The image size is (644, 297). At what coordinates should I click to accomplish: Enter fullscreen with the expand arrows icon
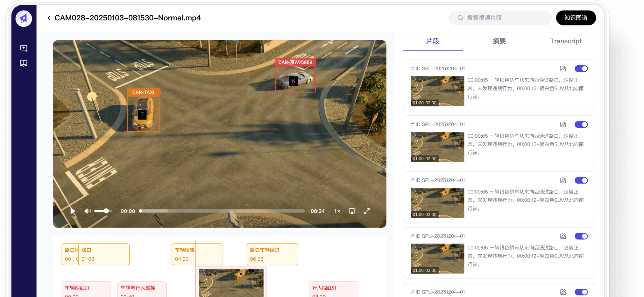pyautogui.click(x=367, y=211)
